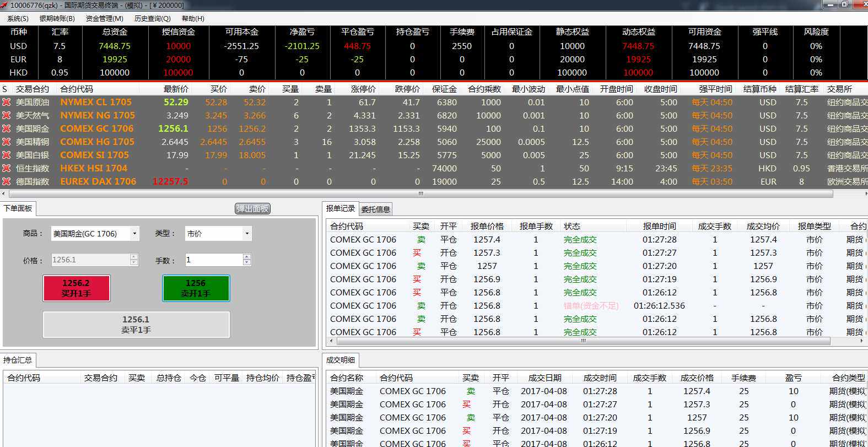Select failed order row 01:26:12.536
The width and height of the screenshot is (868, 447).
[596, 306]
